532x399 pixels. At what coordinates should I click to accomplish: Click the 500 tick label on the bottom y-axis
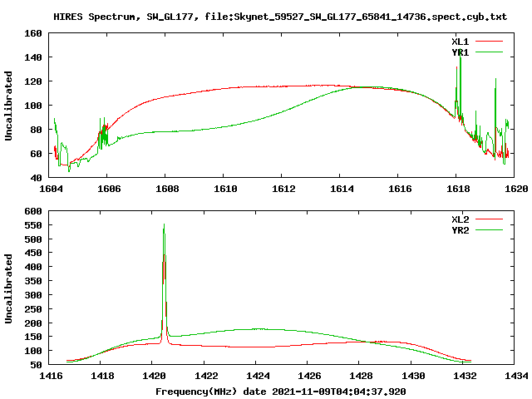(33, 239)
